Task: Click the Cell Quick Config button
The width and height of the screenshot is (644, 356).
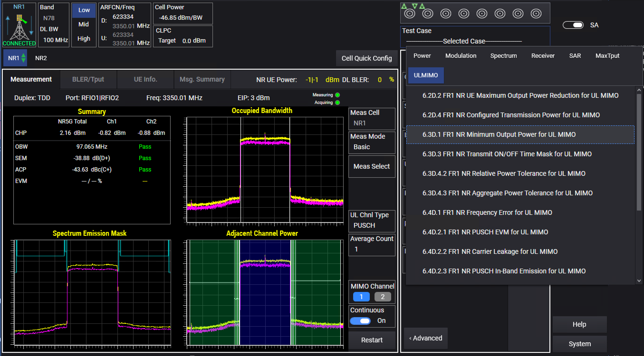Action: coord(366,58)
